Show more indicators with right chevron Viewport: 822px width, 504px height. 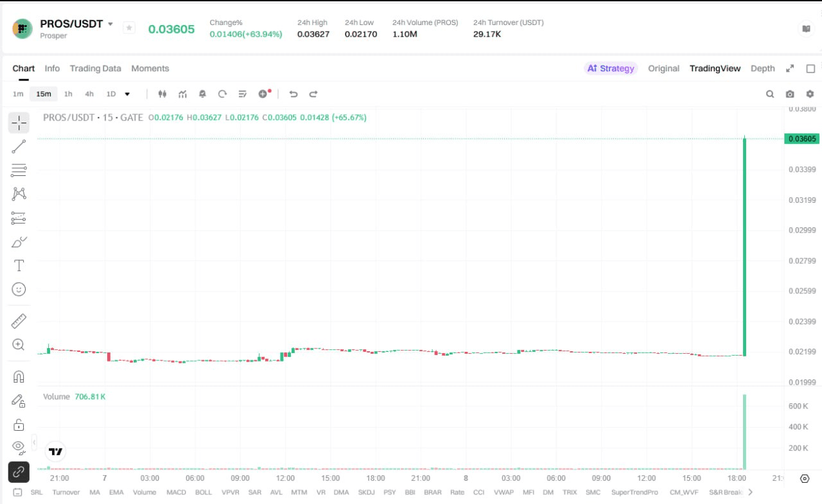click(x=750, y=492)
